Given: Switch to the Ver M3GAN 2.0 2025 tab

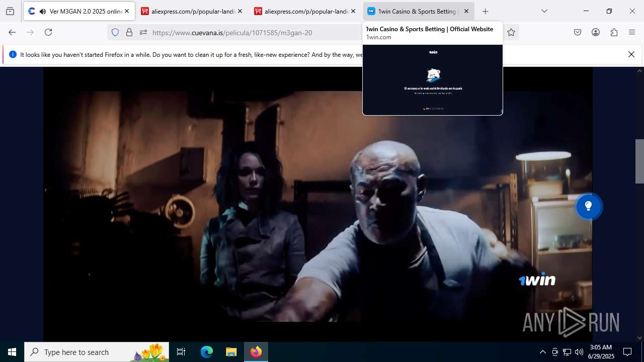Looking at the screenshot, I should [79, 11].
